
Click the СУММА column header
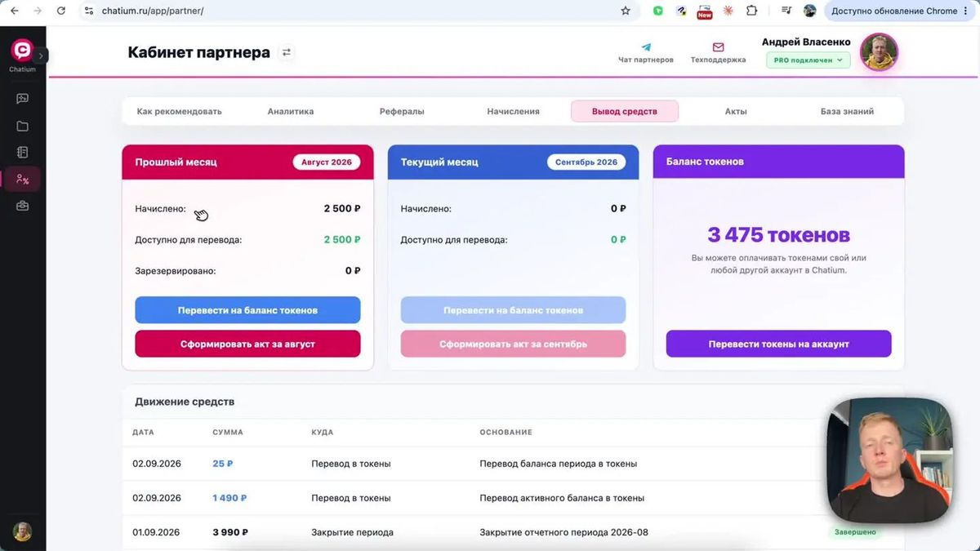click(228, 432)
